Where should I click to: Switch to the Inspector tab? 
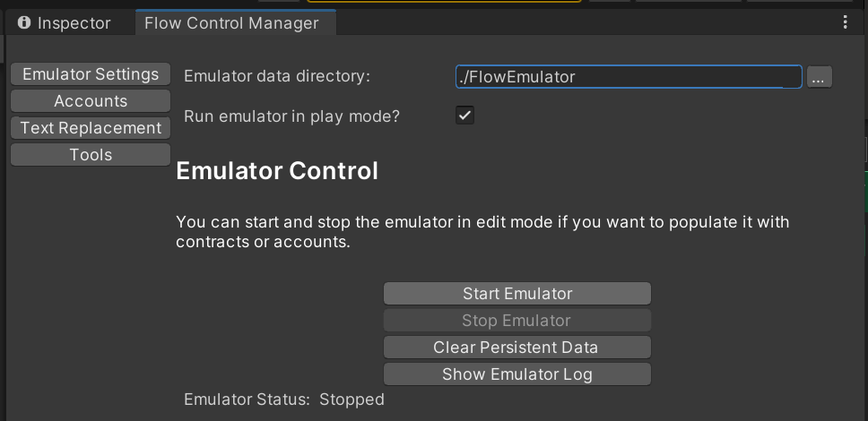tap(65, 23)
